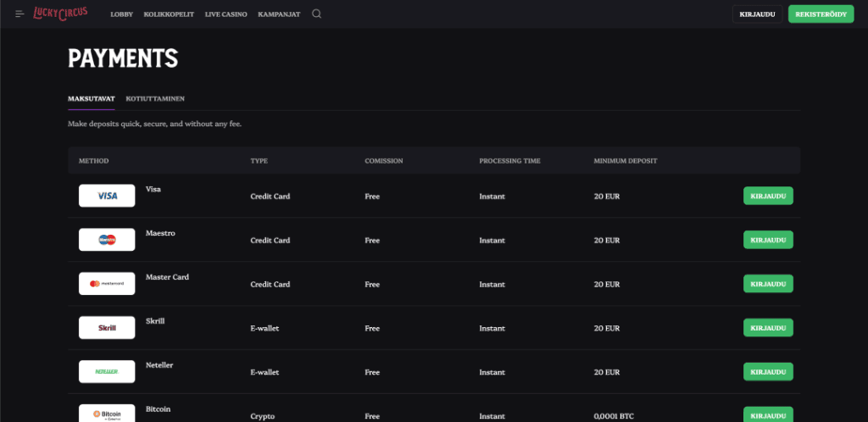Open Live Casino section

(225, 14)
